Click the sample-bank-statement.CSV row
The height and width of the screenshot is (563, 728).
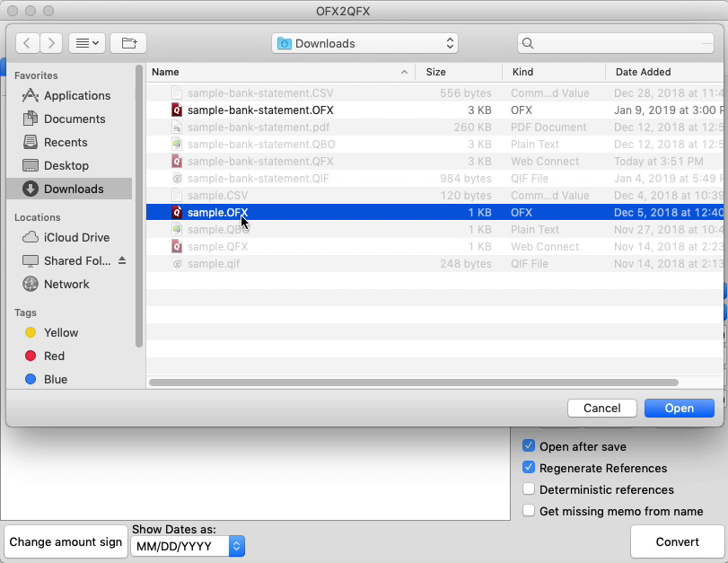tap(434, 92)
